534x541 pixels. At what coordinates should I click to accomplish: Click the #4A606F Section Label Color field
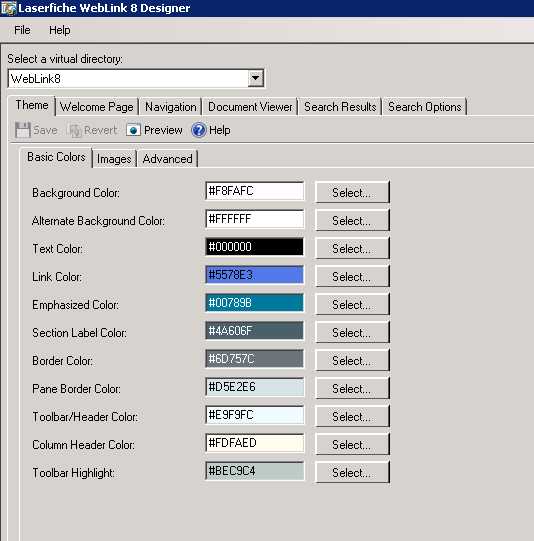[255, 331]
